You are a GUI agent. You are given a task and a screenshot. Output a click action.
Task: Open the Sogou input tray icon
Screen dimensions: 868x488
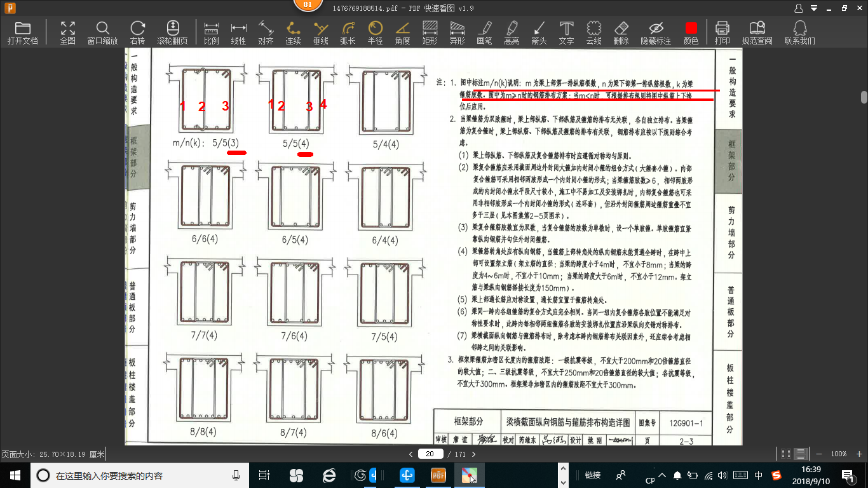(x=776, y=475)
